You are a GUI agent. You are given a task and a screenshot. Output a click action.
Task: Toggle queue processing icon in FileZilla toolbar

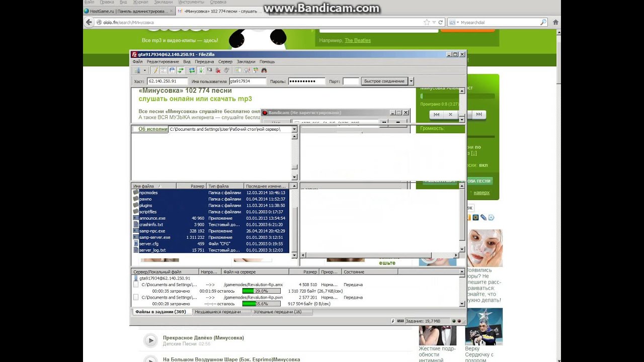pos(201,70)
